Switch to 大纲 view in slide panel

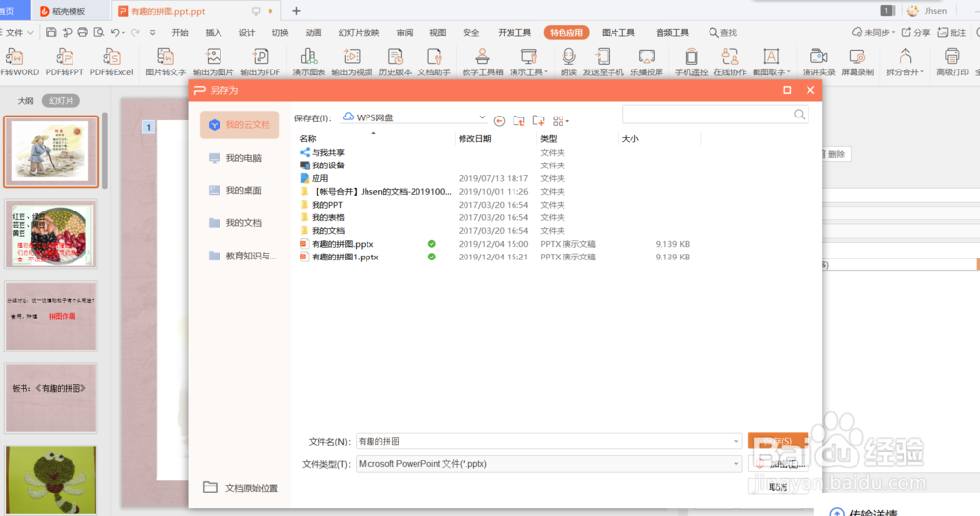point(25,101)
